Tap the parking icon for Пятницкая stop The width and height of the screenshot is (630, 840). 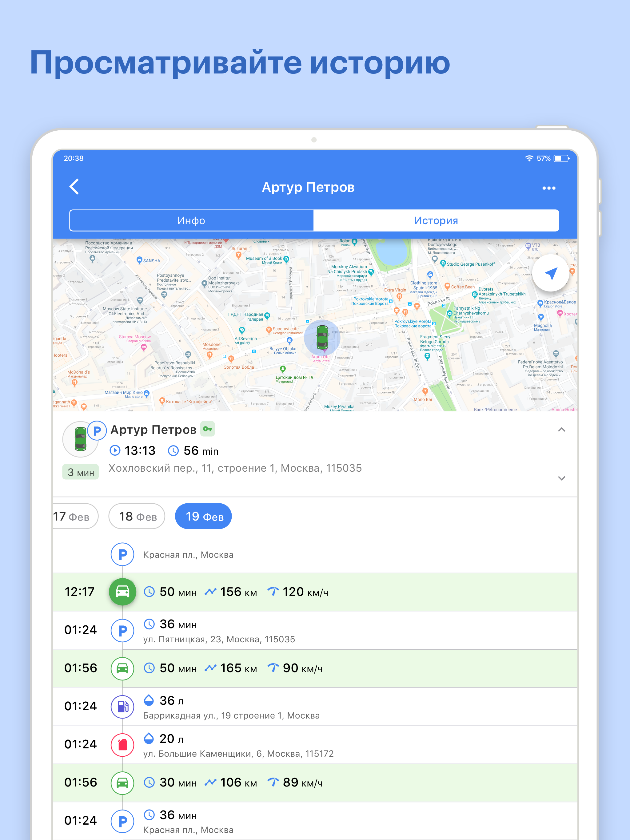point(122,630)
